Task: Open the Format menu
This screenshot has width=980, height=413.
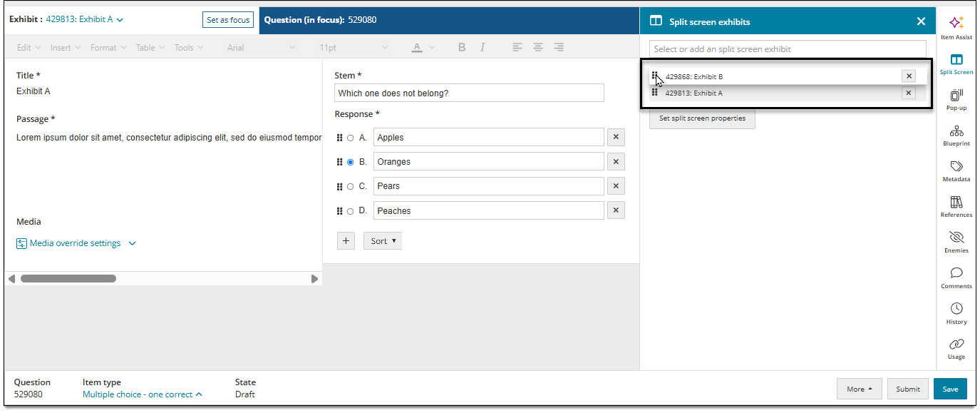Action: [108, 48]
